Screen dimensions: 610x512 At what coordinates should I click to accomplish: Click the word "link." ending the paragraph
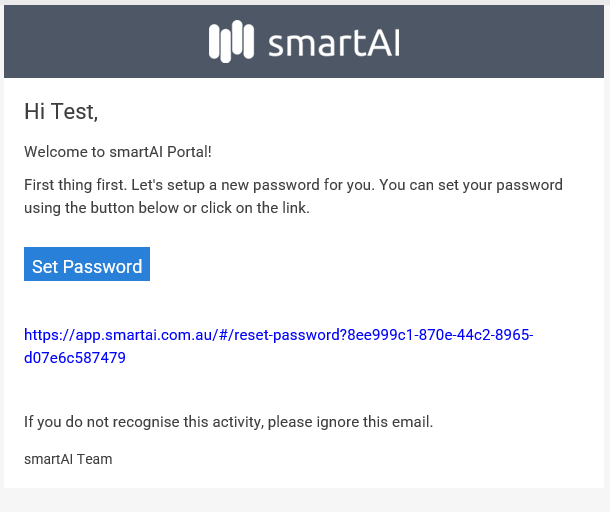(296, 208)
